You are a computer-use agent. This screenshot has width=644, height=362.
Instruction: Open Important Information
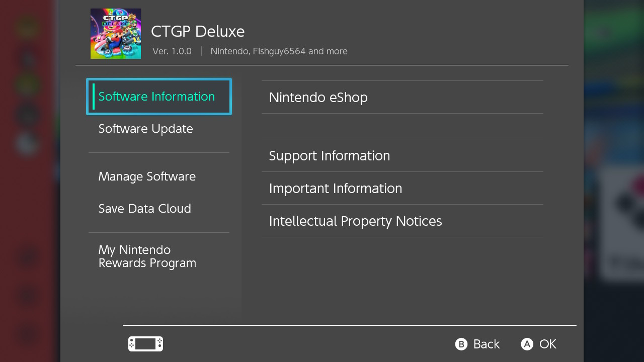click(336, 188)
